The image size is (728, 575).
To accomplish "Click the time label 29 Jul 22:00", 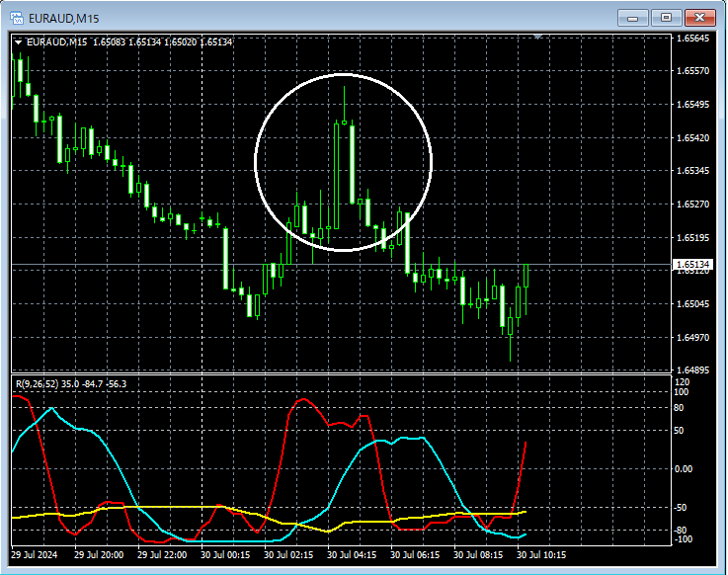I will [162, 555].
